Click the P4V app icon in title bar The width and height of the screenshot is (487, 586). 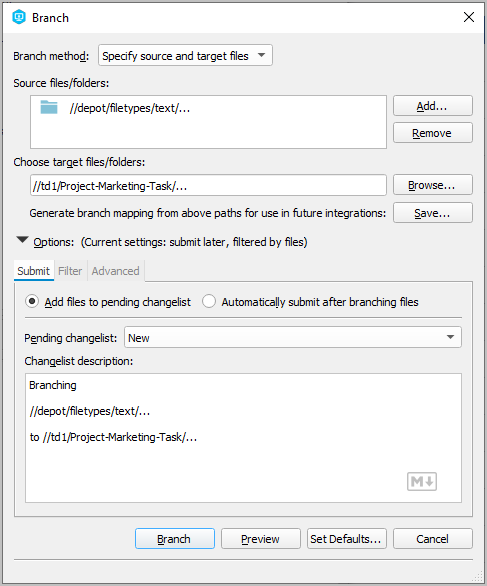click(19, 17)
